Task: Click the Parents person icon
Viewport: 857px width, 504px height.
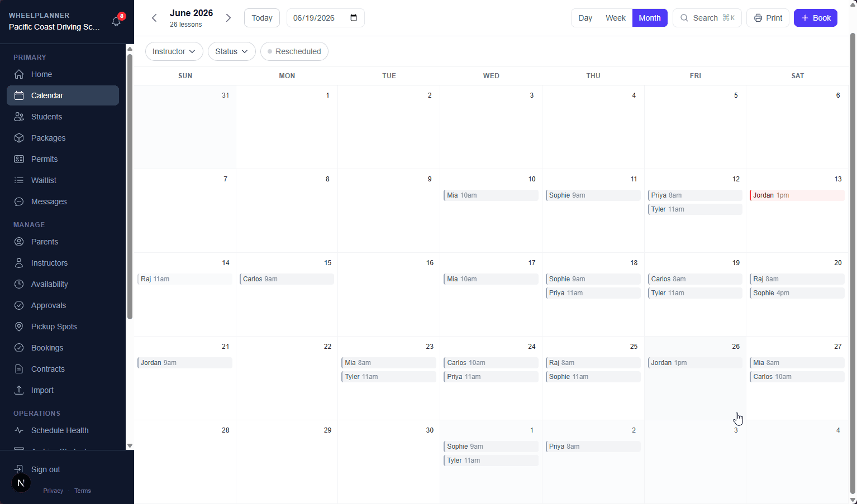Action: tap(19, 242)
